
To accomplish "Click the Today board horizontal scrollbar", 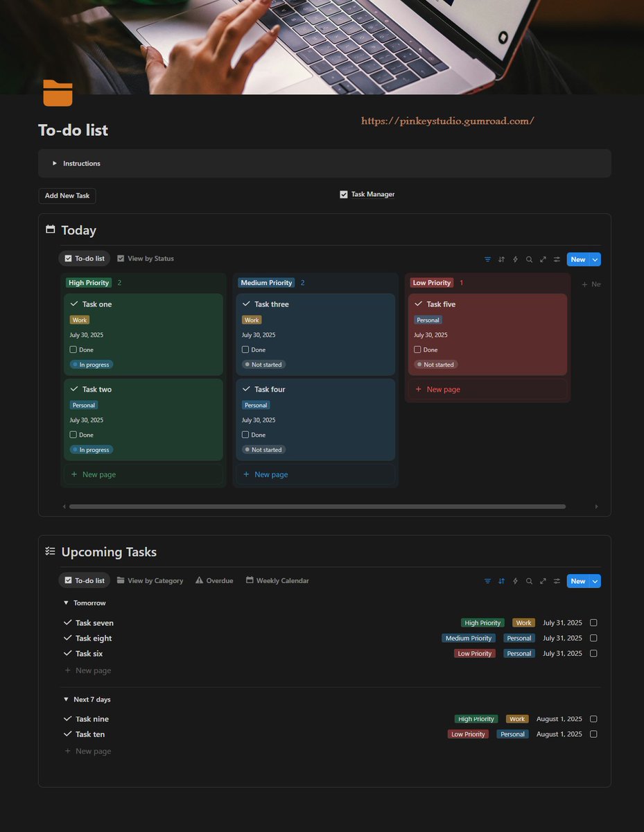I will point(317,507).
